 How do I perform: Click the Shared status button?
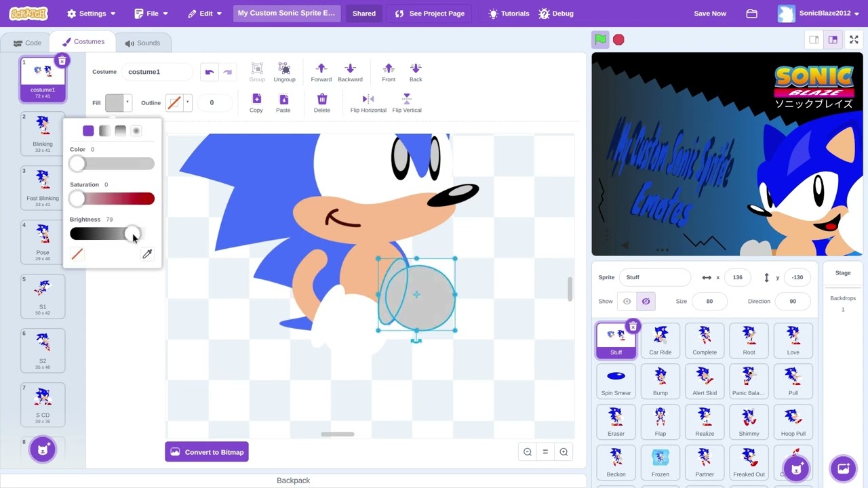point(364,14)
